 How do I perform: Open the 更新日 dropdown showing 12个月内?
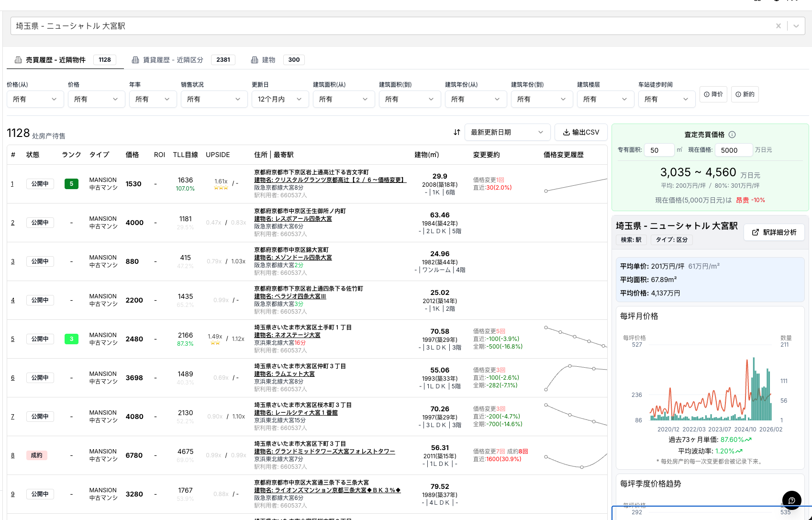coord(280,99)
